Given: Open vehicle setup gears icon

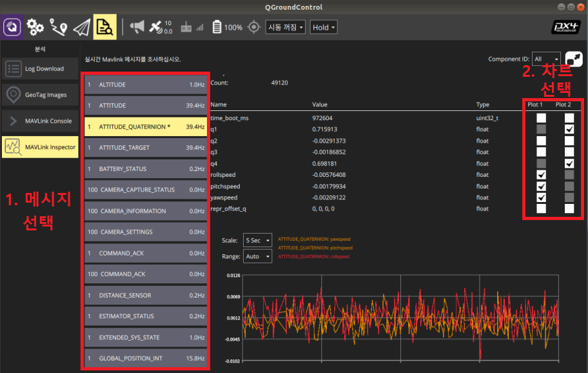Looking at the screenshot, I should [35, 27].
